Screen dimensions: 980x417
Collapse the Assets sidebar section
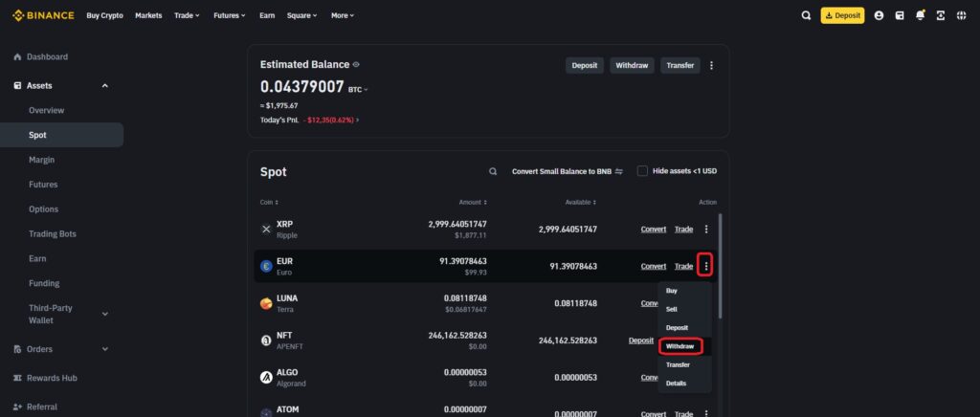tap(105, 85)
